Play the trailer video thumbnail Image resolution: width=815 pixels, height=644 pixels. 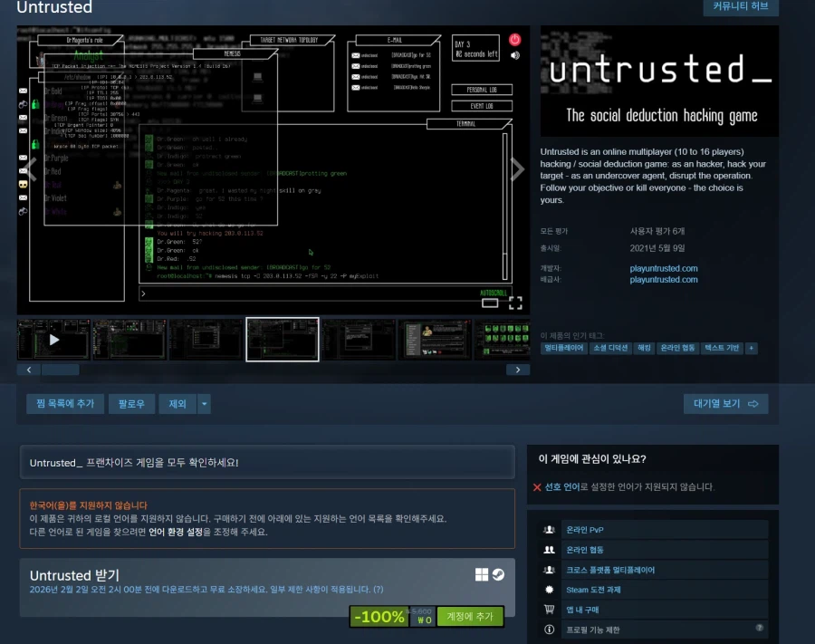[54, 340]
